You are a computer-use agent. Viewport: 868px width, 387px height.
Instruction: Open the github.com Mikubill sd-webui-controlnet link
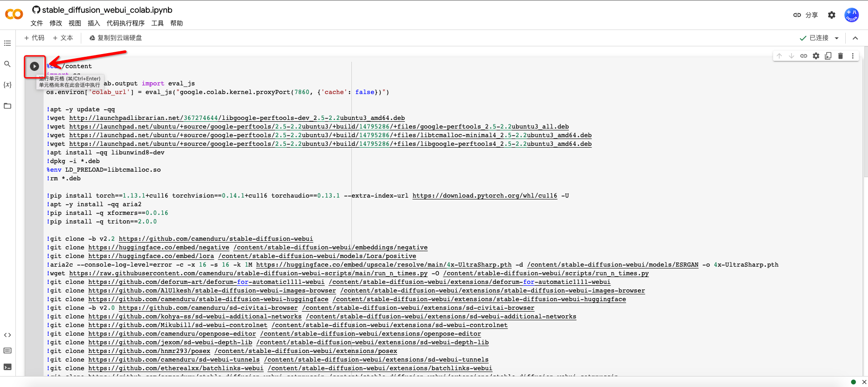point(178,325)
